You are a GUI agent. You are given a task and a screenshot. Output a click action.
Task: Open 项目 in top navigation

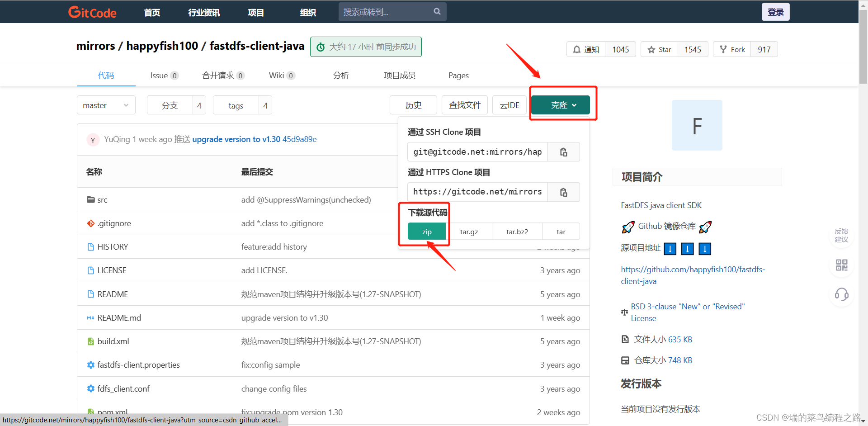tap(256, 13)
